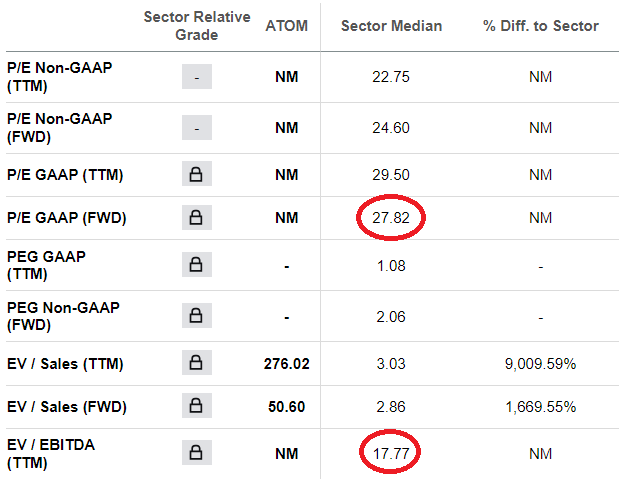Click the dash grade for P/E Non-GAAP (TTM)
Image resolution: width=619 pixels, height=479 pixels.
196,77
